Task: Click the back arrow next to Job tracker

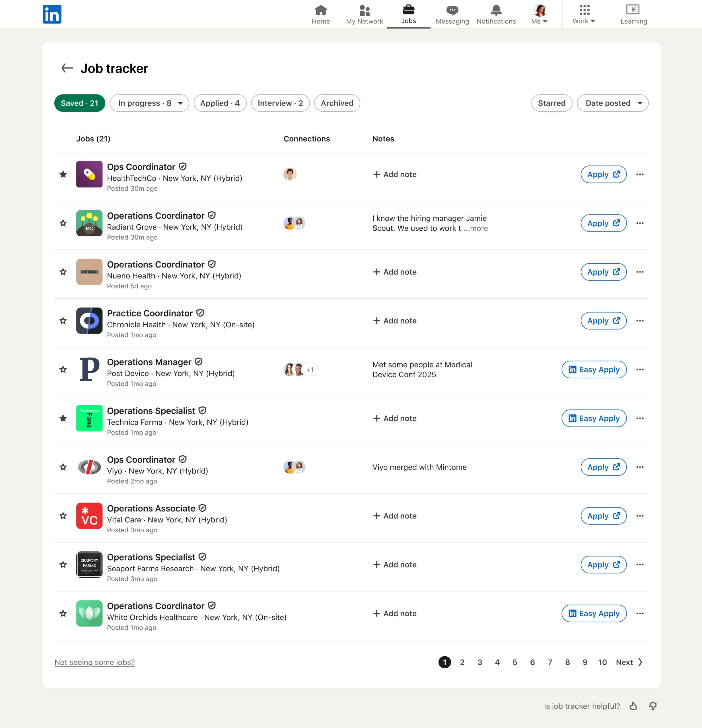Action: [67, 68]
